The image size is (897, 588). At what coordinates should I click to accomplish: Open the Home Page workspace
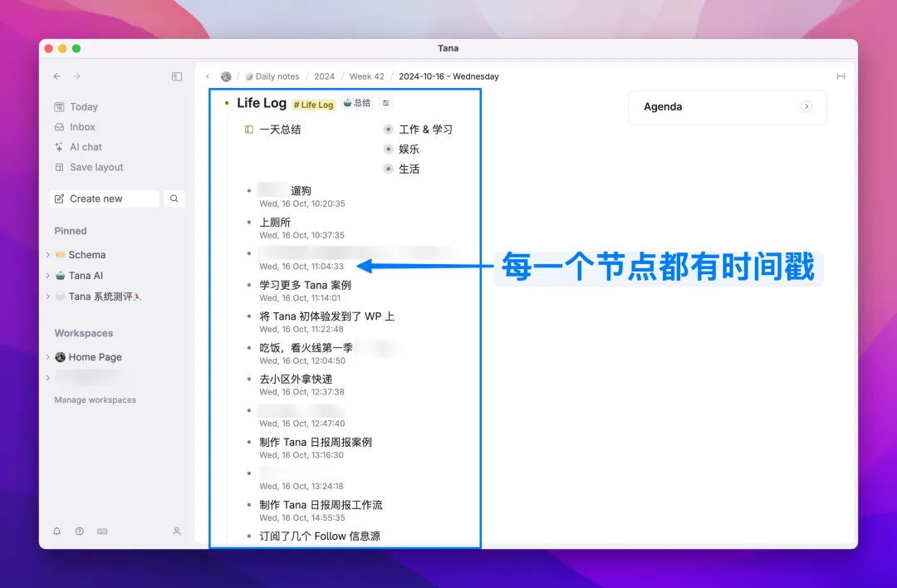click(95, 357)
